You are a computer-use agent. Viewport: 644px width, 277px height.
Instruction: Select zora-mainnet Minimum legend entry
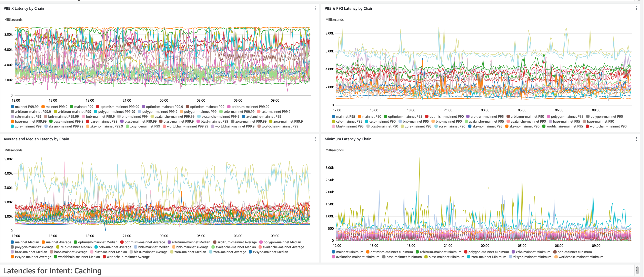[486, 257]
